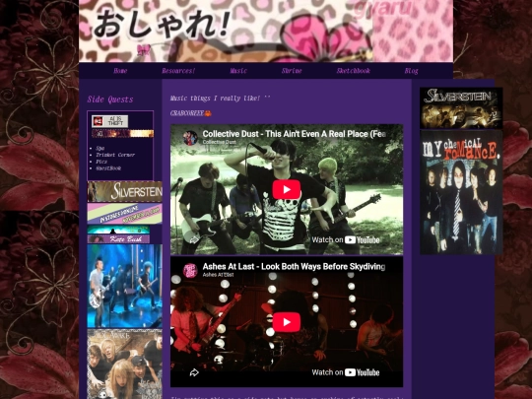Image resolution: width=532 pixels, height=399 pixels.
Task: Open Collective Dust channel avatar icon
Action: pyautogui.click(x=190, y=138)
